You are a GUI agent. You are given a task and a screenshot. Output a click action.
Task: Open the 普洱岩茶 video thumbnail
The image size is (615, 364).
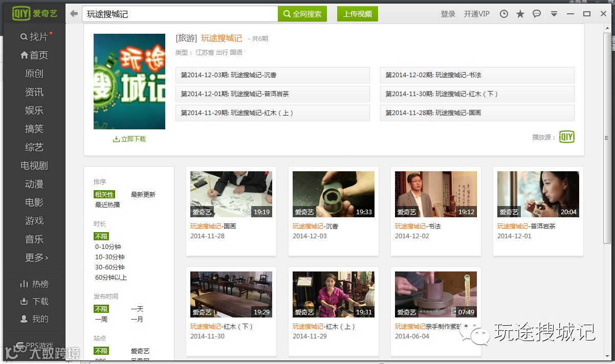click(x=538, y=194)
